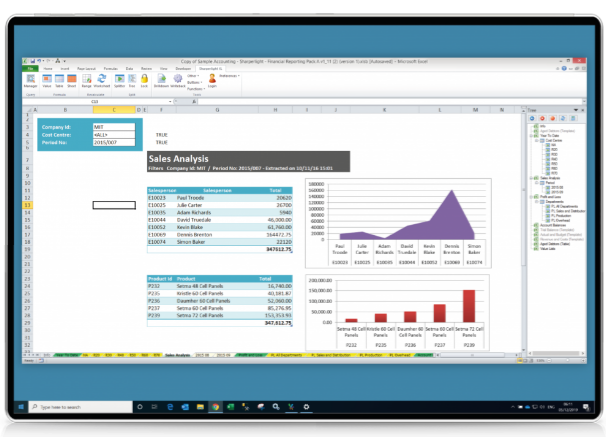Open the Sharperlight Query Manager
The height and width of the screenshot is (437, 606).
click(30, 81)
